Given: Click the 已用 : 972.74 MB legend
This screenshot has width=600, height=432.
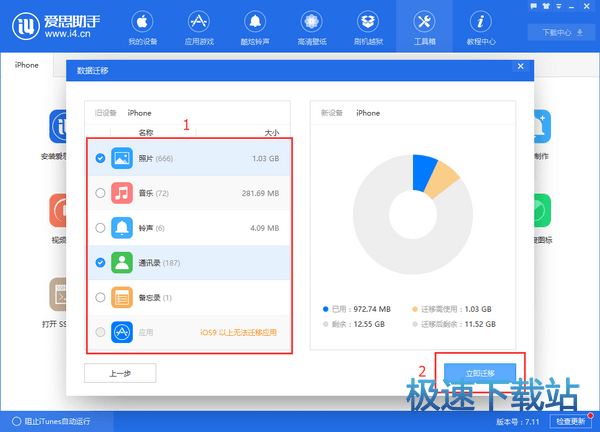Looking at the screenshot, I should click(x=357, y=309).
